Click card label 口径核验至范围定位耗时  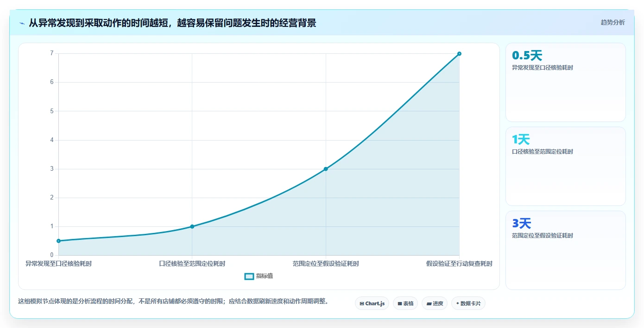pos(542,152)
